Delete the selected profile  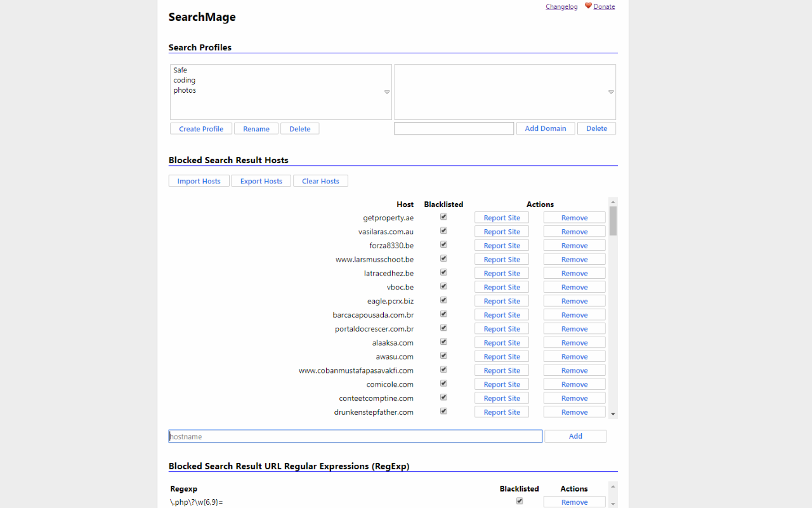coord(299,128)
